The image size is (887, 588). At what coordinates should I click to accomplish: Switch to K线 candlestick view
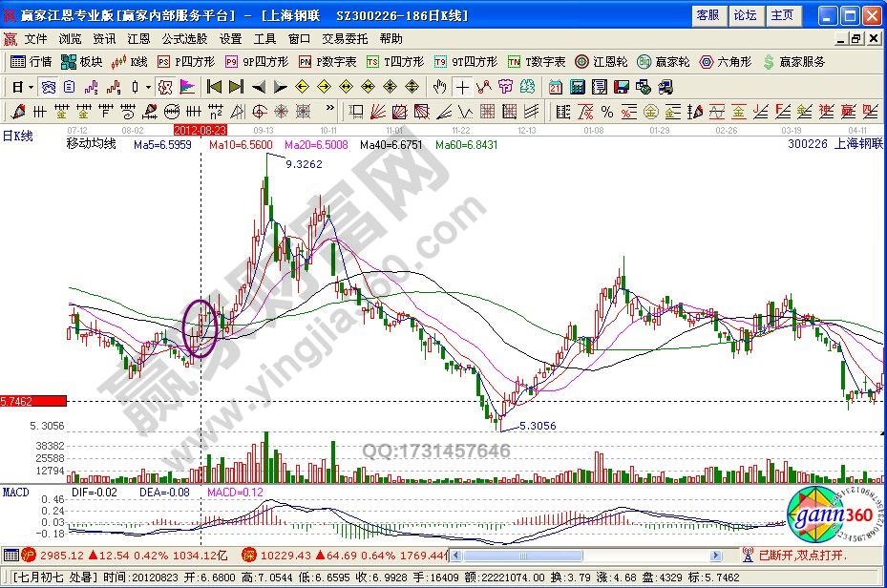[x=130, y=61]
